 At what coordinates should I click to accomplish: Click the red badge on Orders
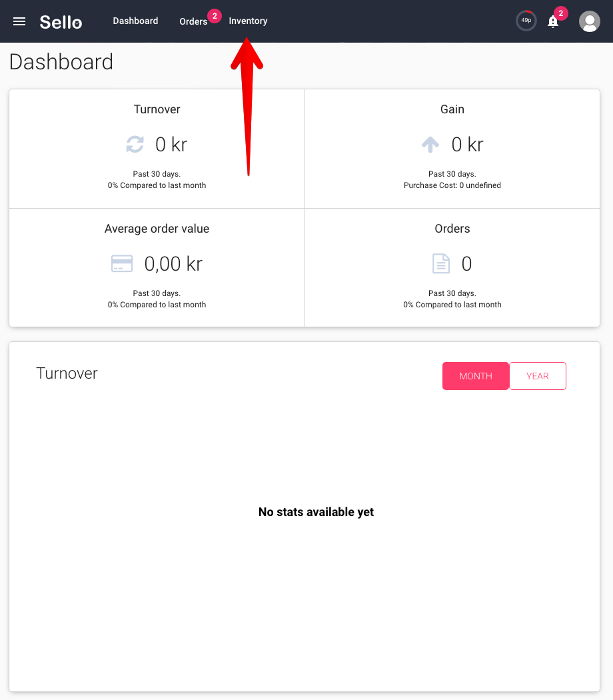(x=215, y=15)
